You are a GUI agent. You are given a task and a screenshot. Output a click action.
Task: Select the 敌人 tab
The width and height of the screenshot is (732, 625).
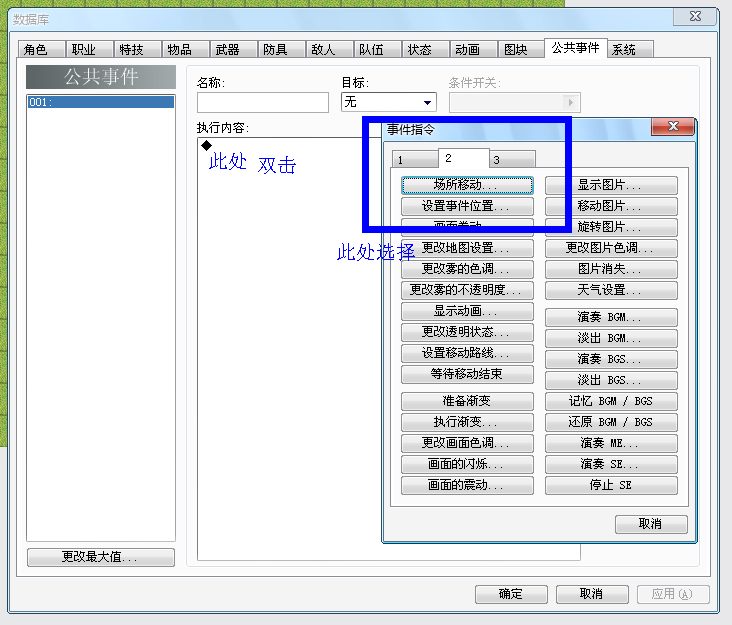coord(330,49)
